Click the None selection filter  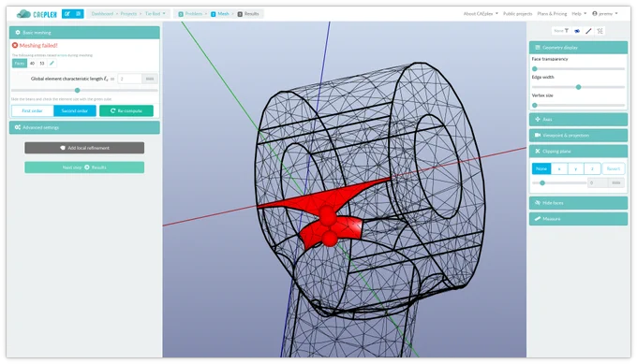point(561,31)
